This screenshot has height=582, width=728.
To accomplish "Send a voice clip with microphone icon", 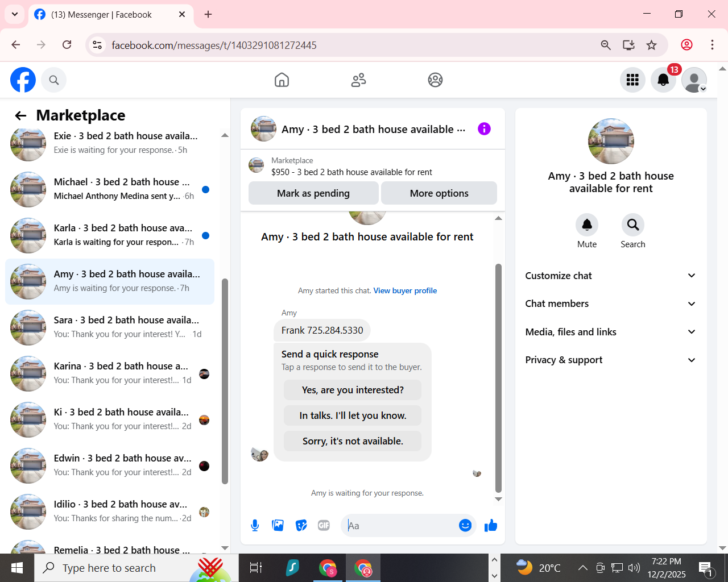I will [255, 526].
